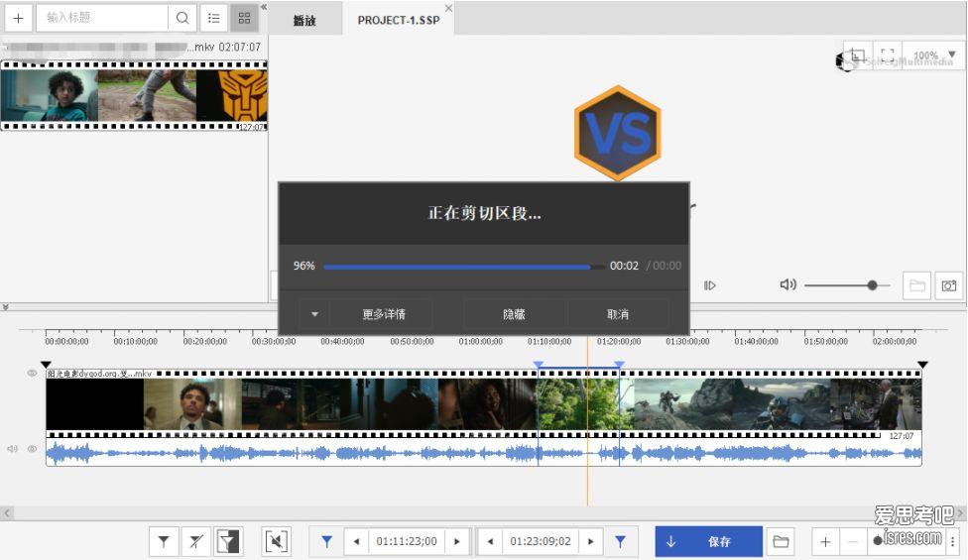The width and height of the screenshot is (968, 560).
Task: Collapse the media panel with double-chevron
Action: click(x=264, y=7)
